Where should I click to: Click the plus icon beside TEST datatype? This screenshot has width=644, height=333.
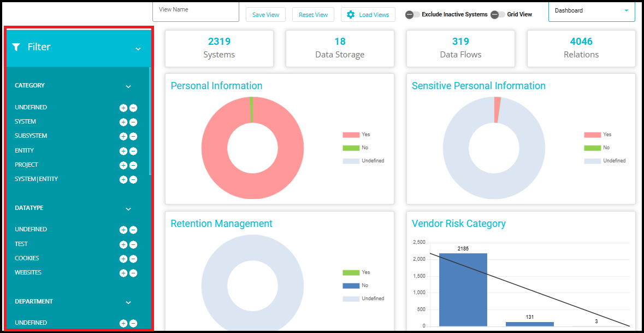point(123,244)
